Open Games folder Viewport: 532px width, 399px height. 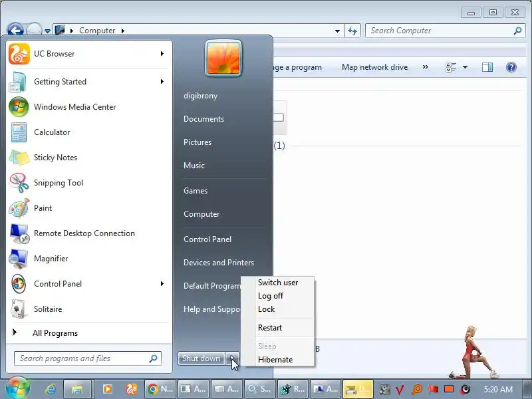coord(196,191)
